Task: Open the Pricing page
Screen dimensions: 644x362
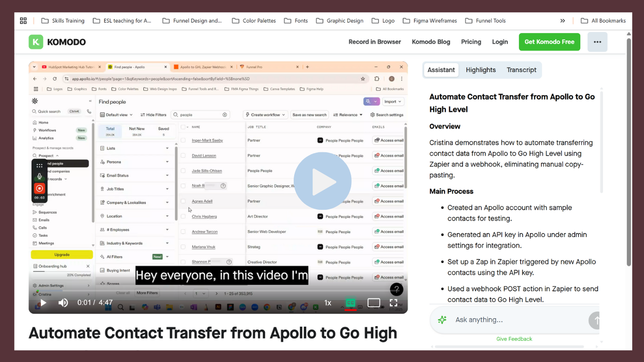Action: [x=471, y=42]
